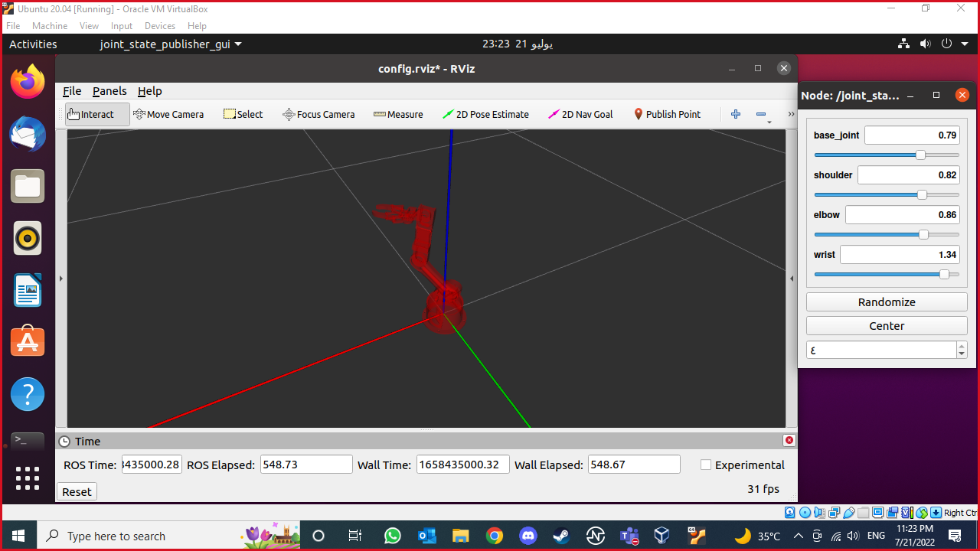Enable the Experimental checkbox

click(706, 465)
